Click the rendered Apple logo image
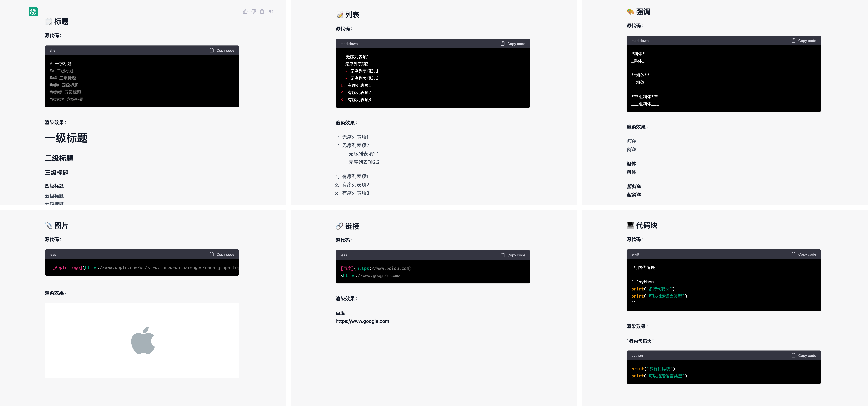 (x=142, y=340)
